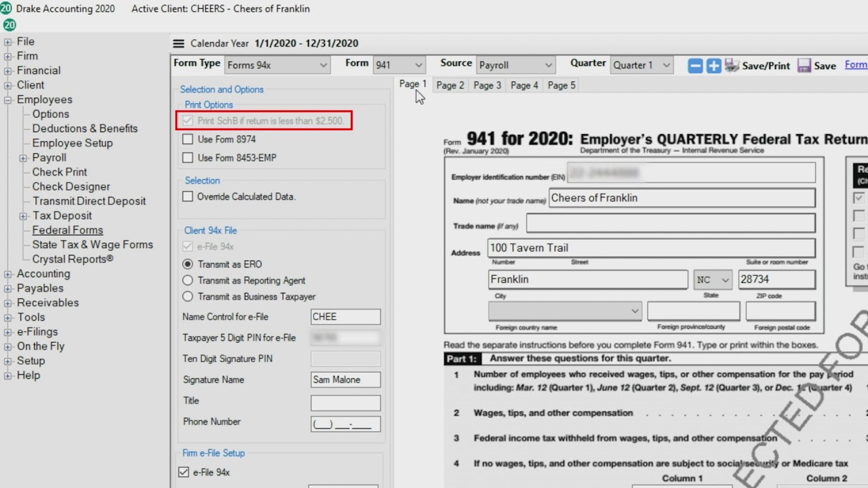The width and height of the screenshot is (868, 488).
Task: Select the Client tree item
Action: [31, 85]
